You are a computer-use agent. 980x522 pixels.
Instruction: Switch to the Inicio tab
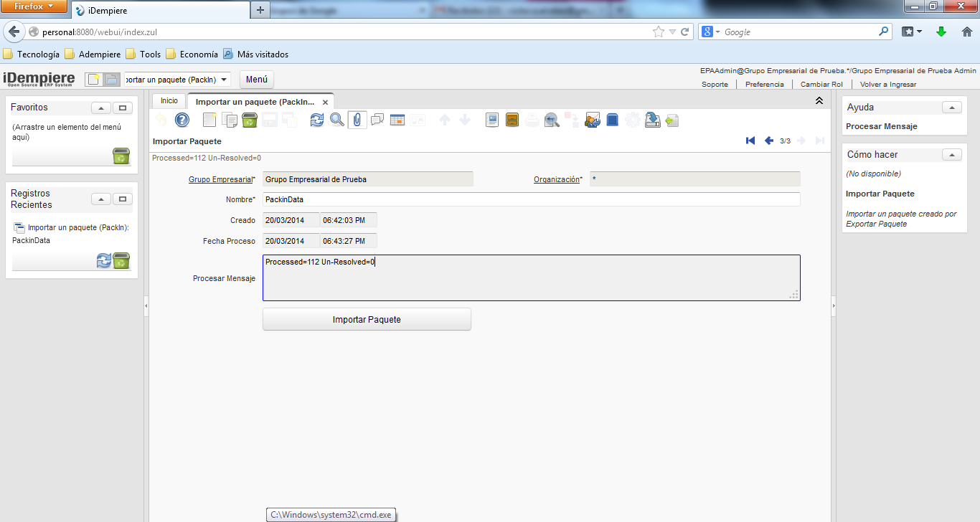tap(169, 101)
